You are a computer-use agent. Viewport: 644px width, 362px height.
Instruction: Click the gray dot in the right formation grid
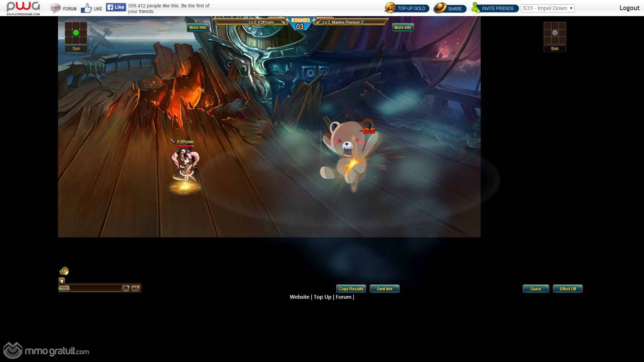click(x=555, y=33)
